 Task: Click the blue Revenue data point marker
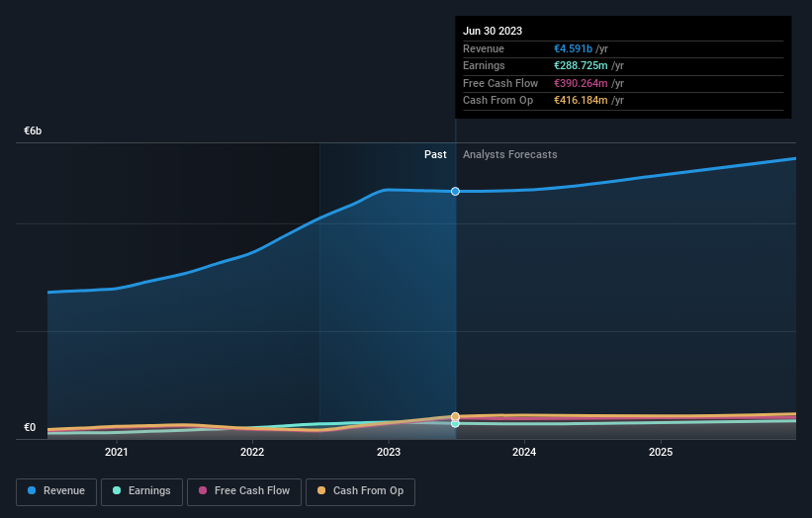[455, 192]
